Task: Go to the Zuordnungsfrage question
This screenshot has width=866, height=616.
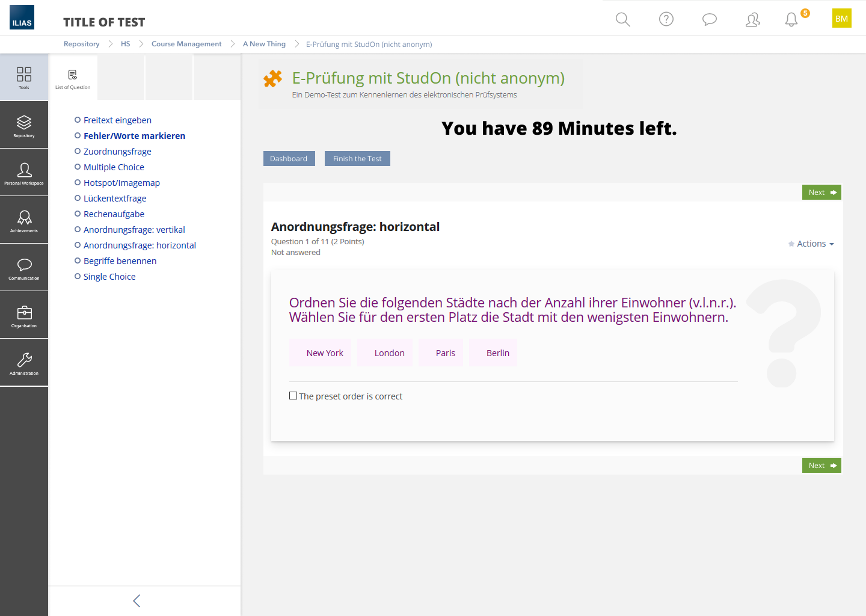Action: (117, 152)
